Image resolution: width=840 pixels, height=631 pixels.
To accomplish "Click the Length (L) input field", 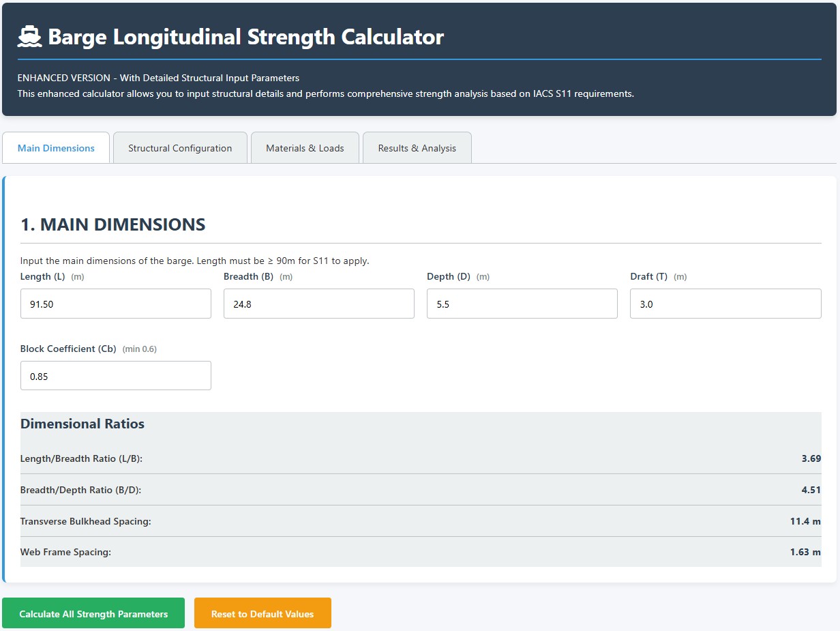I will click(116, 304).
